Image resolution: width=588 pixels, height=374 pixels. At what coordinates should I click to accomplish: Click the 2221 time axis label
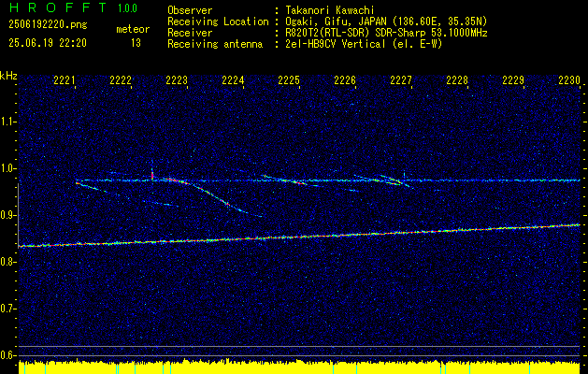click(65, 79)
